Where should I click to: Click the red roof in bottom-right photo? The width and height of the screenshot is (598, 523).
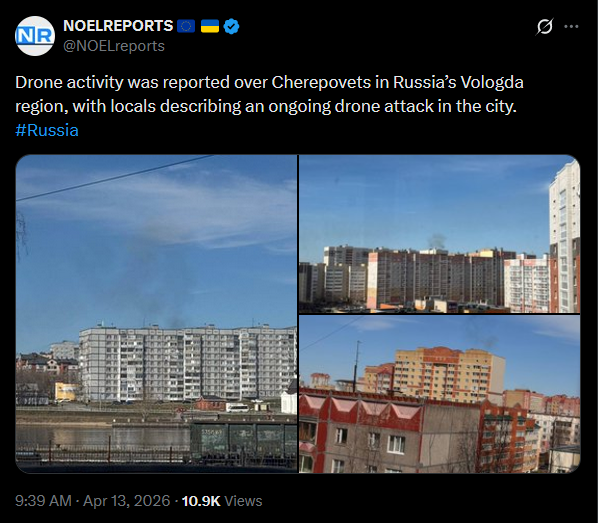(x=360, y=409)
